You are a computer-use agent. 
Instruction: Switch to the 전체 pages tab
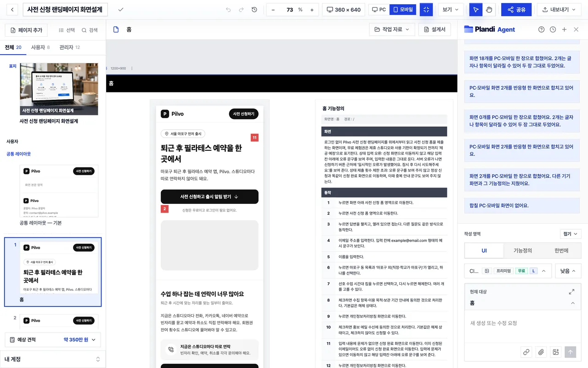pyautogui.click(x=13, y=47)
